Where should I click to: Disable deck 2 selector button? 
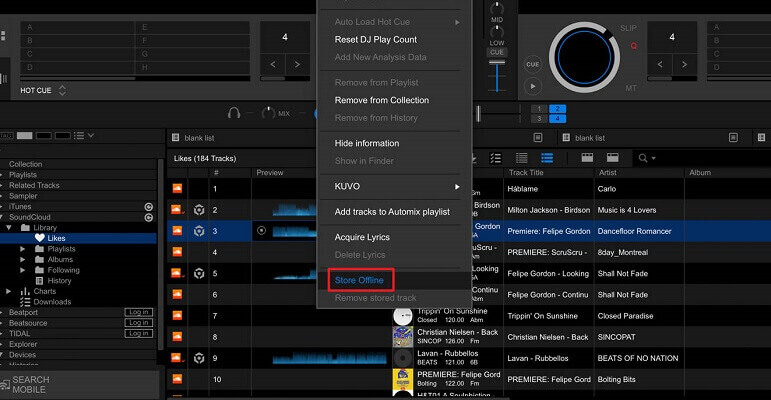pyautogui.click(x=557, y=109)
